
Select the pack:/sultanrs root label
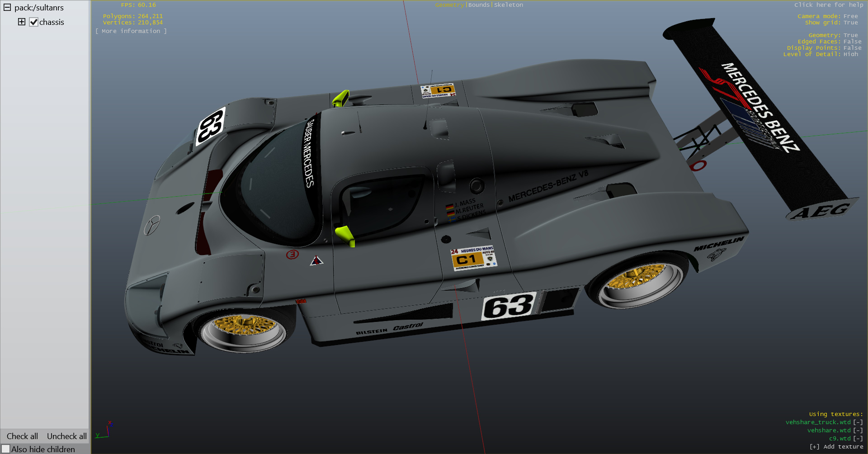[39, 8]
